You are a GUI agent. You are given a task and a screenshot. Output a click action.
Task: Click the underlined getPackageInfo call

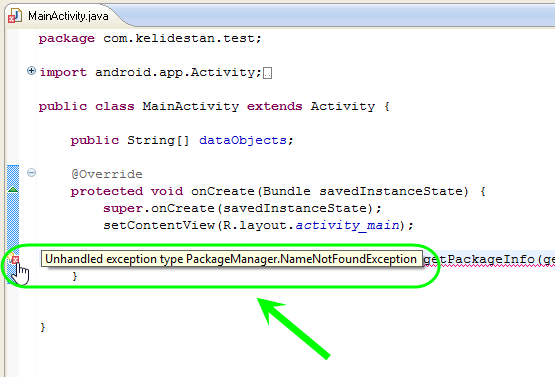479,259
